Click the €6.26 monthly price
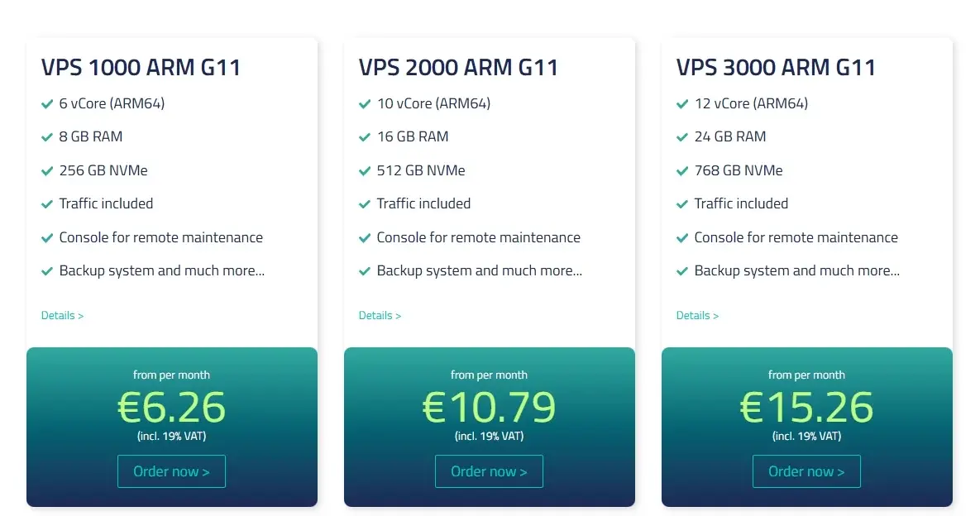 point(171,408)
